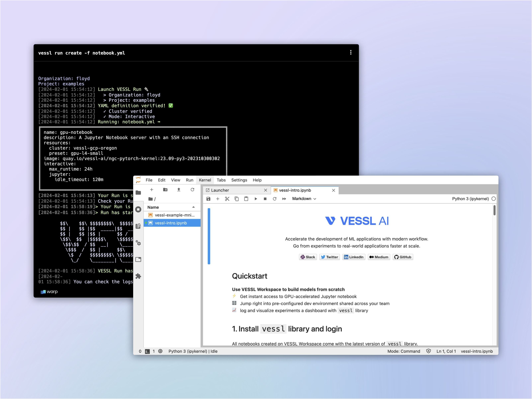Interrupt the kernel with the stop icon

pyautogui.click(x=265, y=199)
